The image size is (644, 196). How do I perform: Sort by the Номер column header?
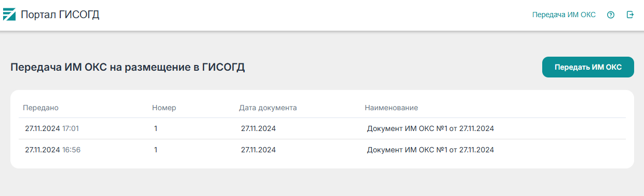pyautogui.click(x=164, y=108)
